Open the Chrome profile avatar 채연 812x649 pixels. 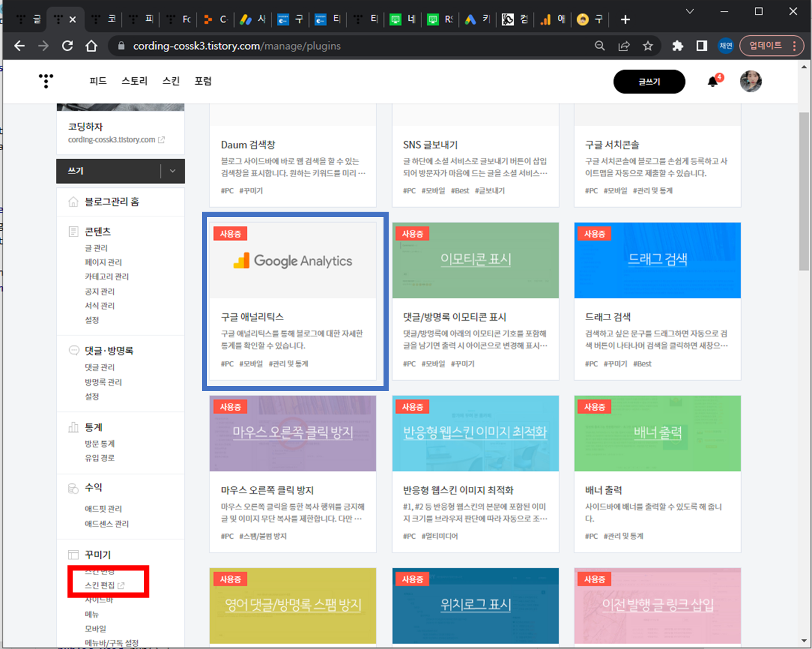tap(725, 46)
